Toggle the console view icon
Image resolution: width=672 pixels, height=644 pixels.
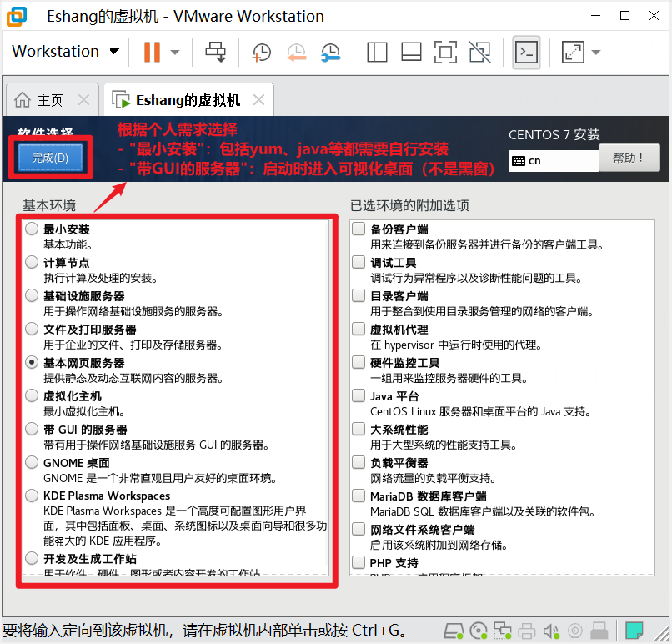(x=526, y=53)
